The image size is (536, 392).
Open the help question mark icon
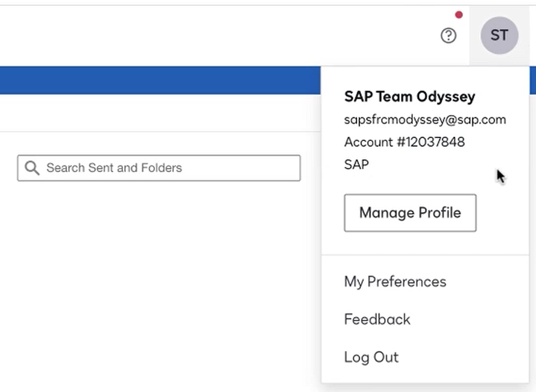coord(448,36)
